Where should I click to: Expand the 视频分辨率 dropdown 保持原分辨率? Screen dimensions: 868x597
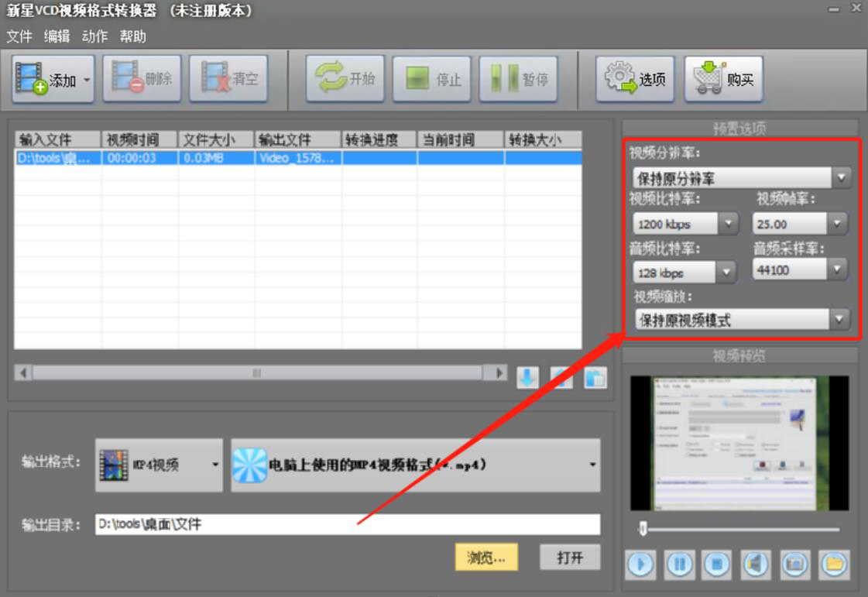pos(841,178)
